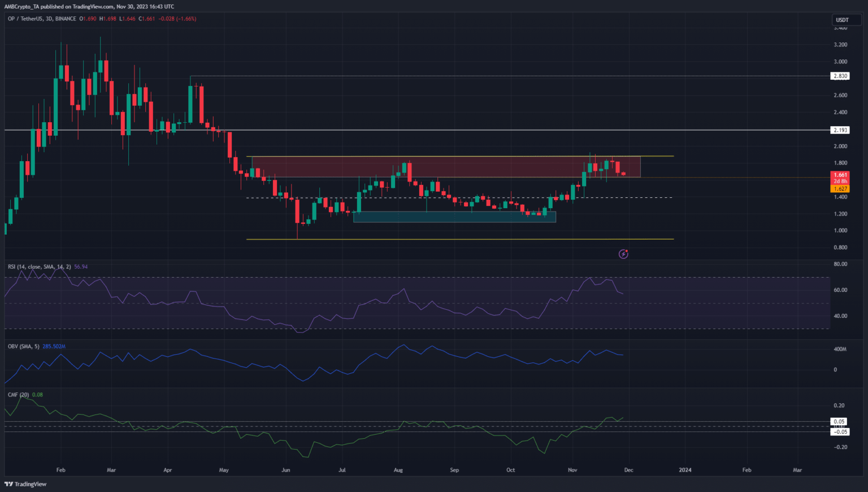Click the red 1.661 current price label
Image resolution: width=868 pixels, height=492 pixels.
(x=840, y=175)
